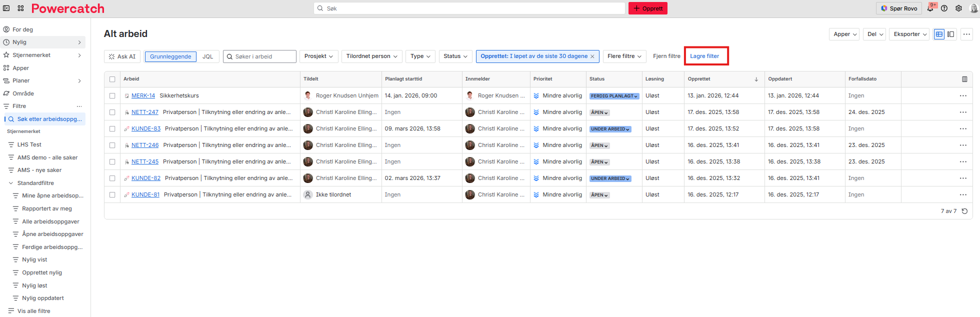The width and height of the screenshot is (980, 317).
Task: Collapse the Standardfiltre tree section
Action: point(11,183)
